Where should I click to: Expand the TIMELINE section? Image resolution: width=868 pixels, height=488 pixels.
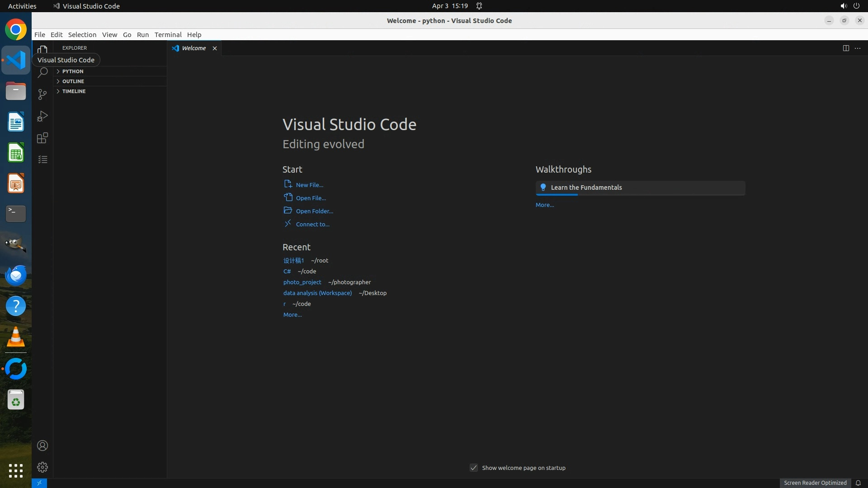74,91
